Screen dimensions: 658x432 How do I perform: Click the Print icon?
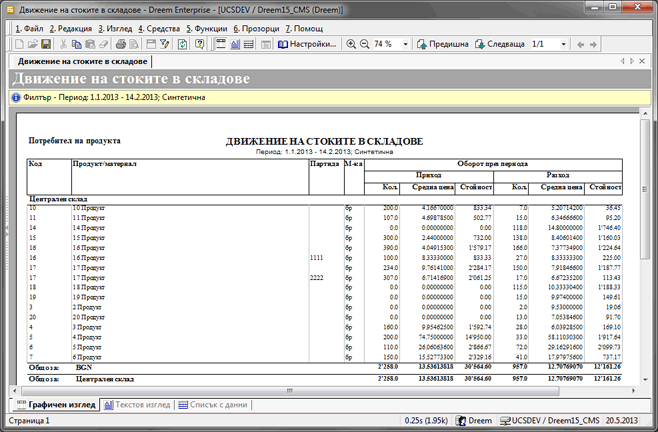[x=121, y=44]
